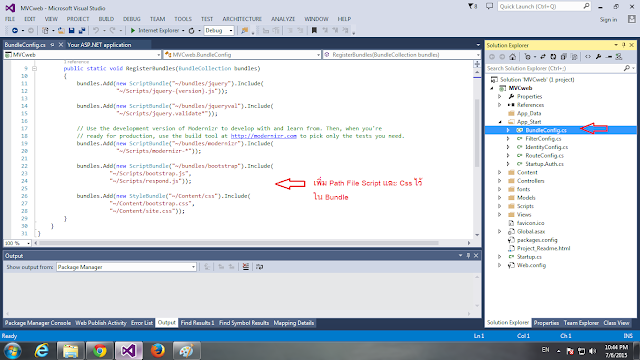Click the Redo toolbar icon
The image size is (640, 360).
coord(112,30)
